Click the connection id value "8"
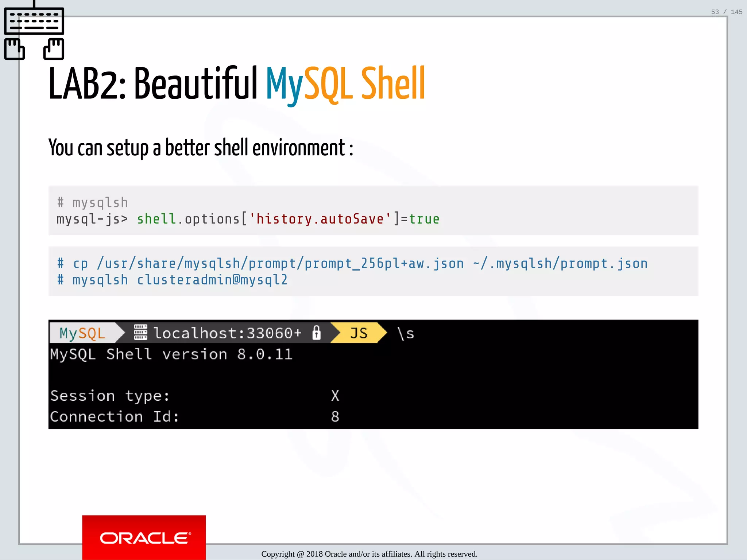This screenshot has width=747, height=560. pyautogui.click(x=335, y=417)
